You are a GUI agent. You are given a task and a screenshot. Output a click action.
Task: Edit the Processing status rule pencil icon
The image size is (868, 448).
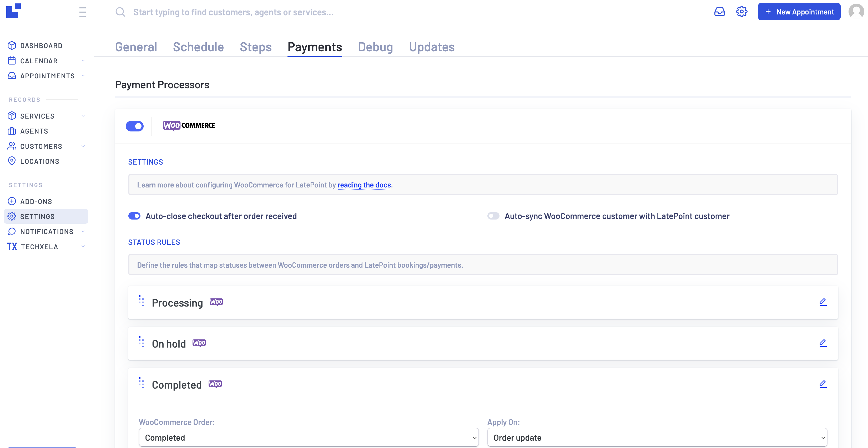point(823,302)
